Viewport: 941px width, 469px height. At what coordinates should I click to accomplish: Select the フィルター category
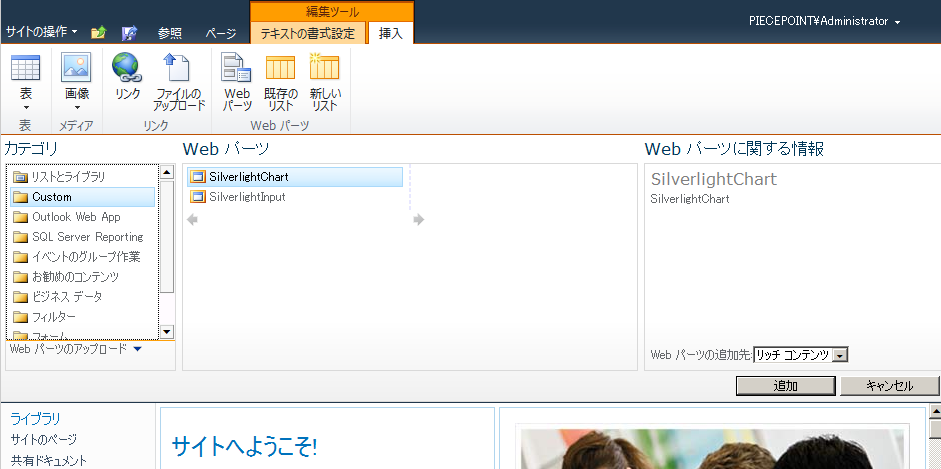[83, 317]
